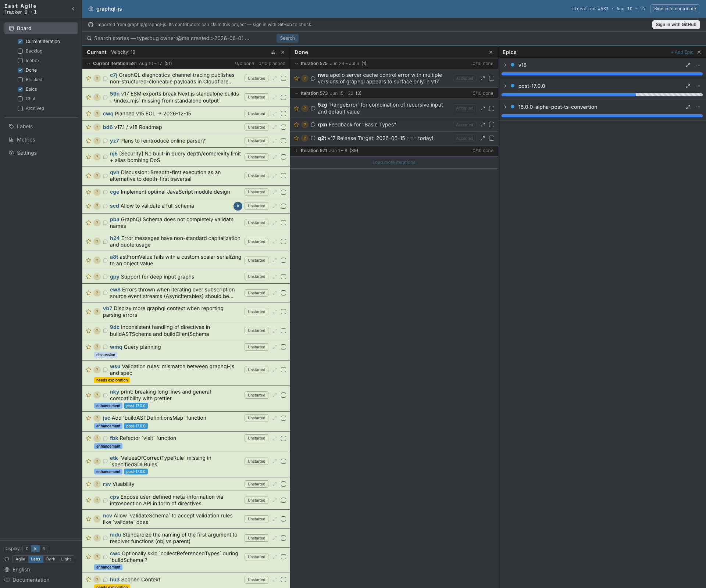Enable the Backlog panel checkbox
This screenshot has height=588, width=706.
20,51
